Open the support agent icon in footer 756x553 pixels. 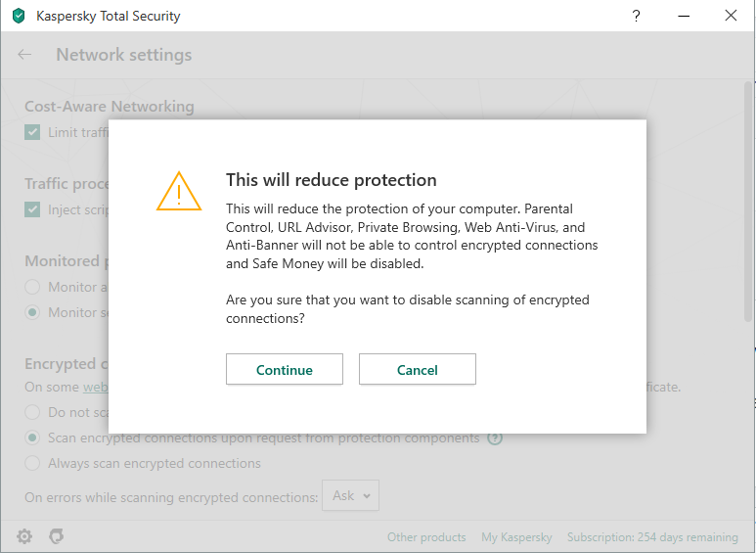click(x=57, y=536)
